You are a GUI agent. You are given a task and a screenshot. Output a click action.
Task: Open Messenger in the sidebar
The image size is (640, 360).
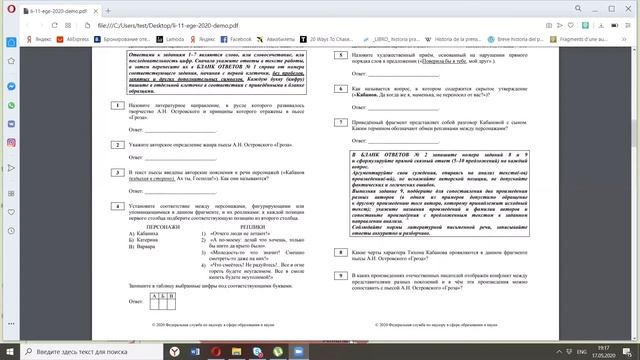tap(11, 87)
